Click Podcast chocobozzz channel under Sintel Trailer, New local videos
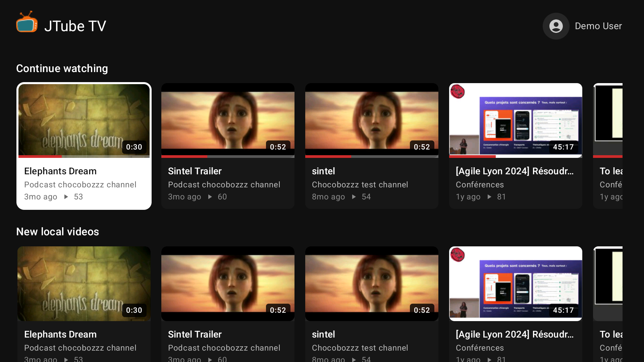The width and height of the screenshot is (644, 362). coord(224,348)
